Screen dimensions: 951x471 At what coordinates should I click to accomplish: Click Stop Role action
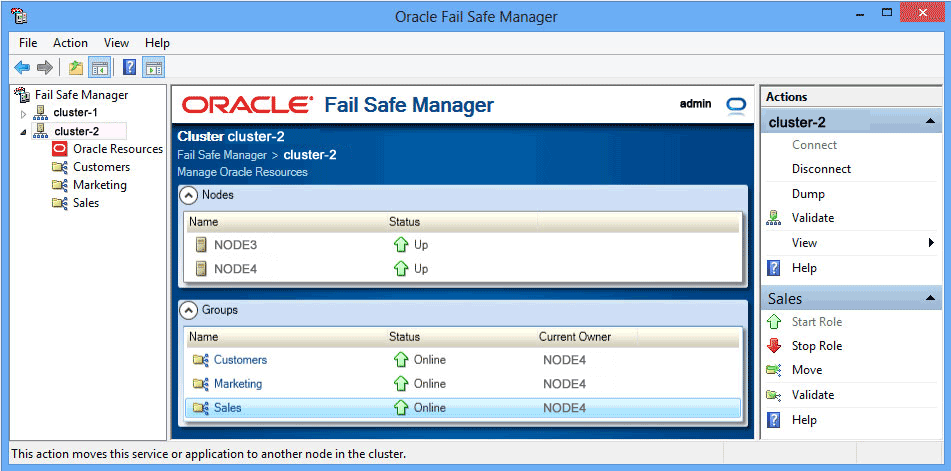coord(817,346)
